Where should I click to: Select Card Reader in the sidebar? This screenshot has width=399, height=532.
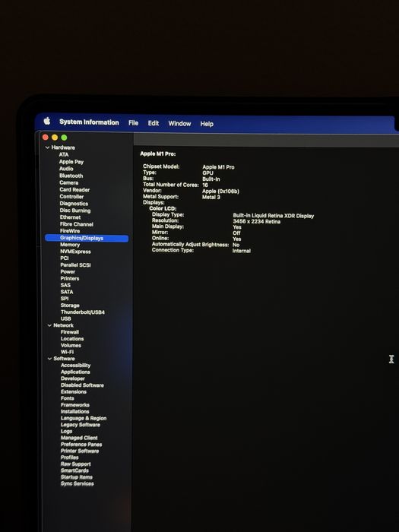tap(74, 190)
